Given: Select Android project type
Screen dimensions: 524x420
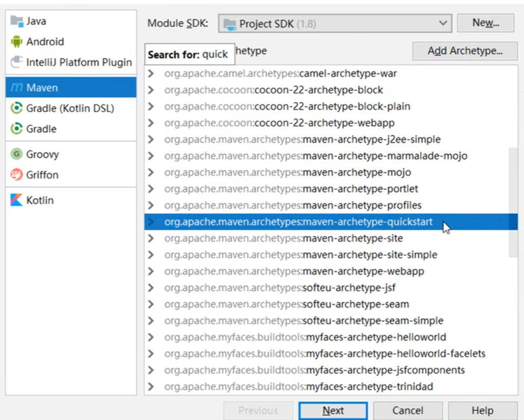Looking at the screenshot, I should (x=71, y=41).
